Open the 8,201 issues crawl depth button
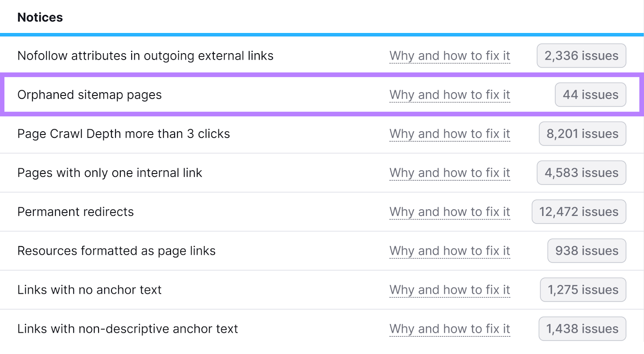 (582, 134)
